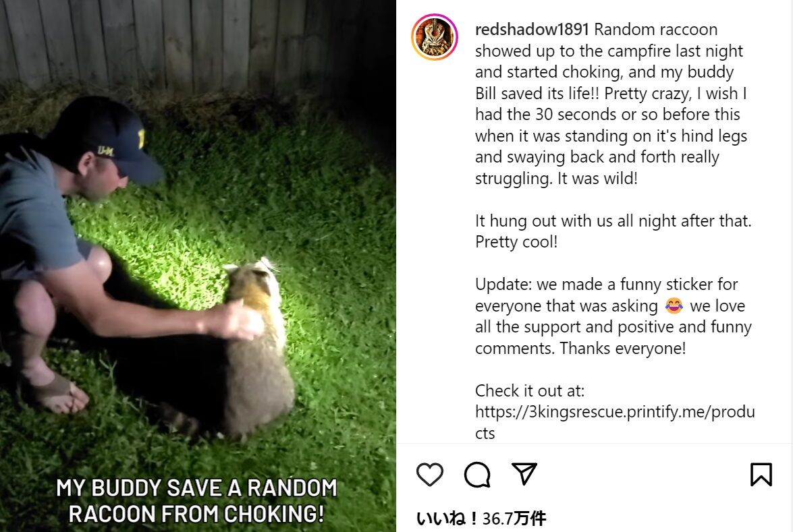793x532 pixels.
Task: Click the laughing emoji in the caption
Action: coord(674,305)
